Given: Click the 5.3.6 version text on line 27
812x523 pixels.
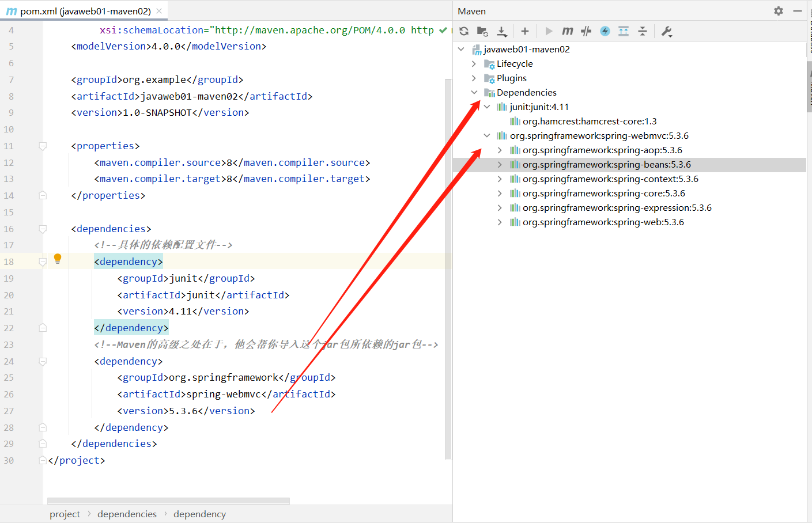Looking at the screenshot, I should coord(183,411).
